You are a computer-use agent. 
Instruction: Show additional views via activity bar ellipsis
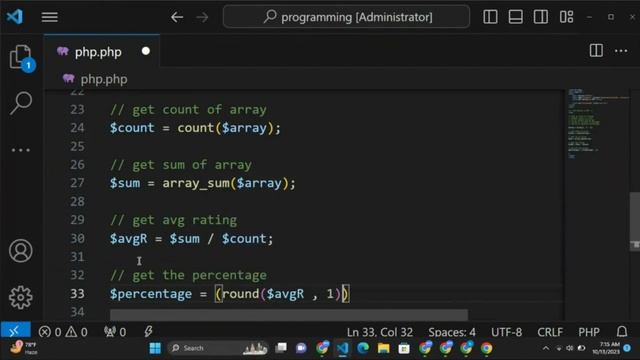click(21, 150)
